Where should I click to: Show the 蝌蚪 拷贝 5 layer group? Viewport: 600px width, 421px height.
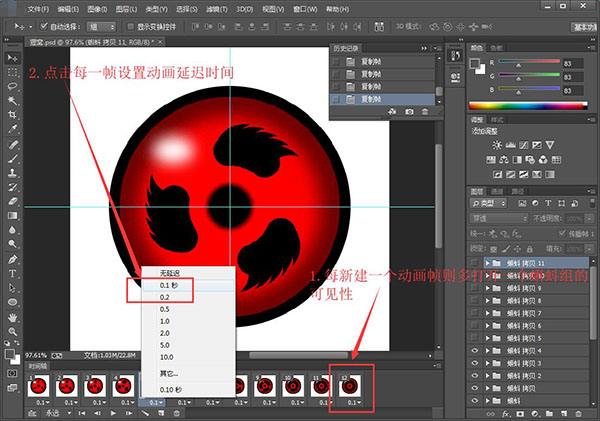(475, 338)
